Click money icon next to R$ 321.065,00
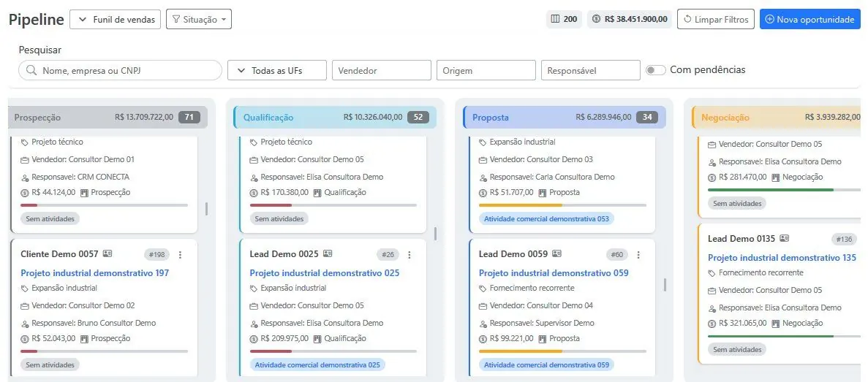 (712, 324)
